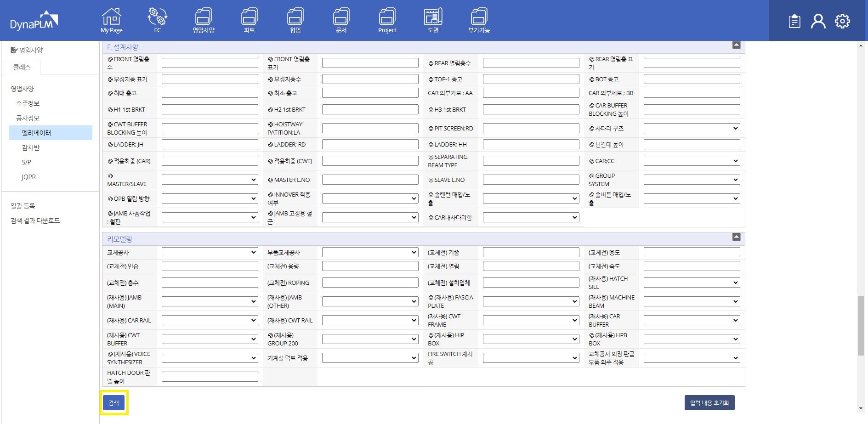Open the 파트 menu icon

250,20
